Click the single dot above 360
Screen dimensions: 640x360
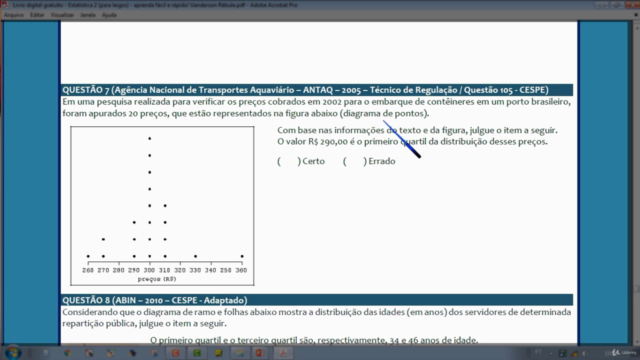(242, 256)
